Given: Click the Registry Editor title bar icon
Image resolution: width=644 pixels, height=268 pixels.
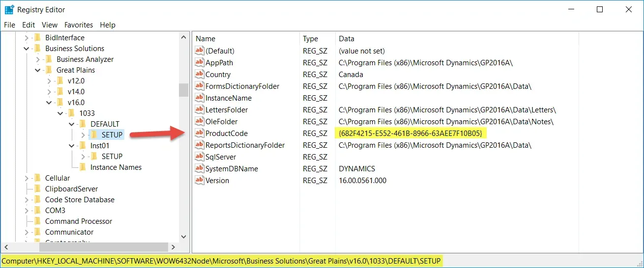Looking at the screenshot, I should 9,9.
